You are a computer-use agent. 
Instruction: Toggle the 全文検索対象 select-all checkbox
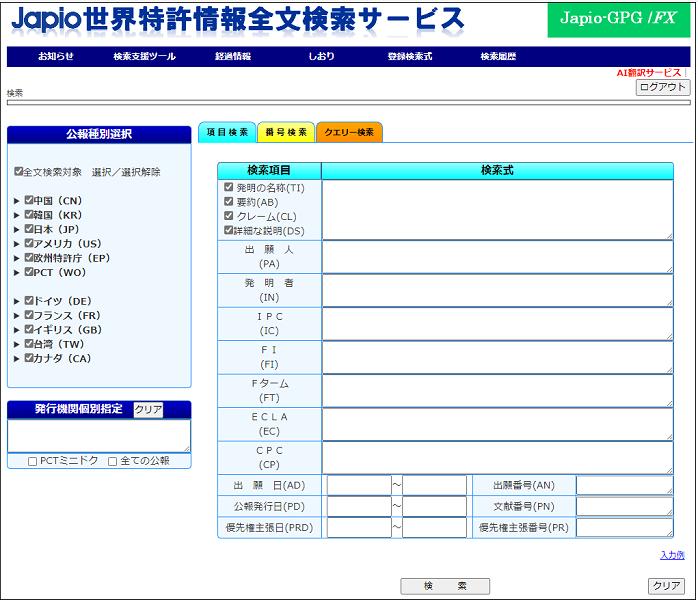coord(18,171)
